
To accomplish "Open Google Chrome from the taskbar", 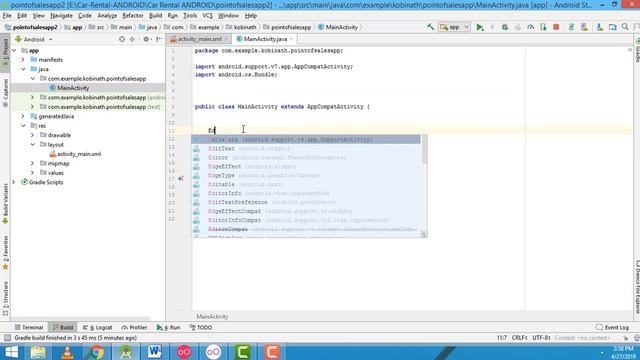I will pos(96,352).
